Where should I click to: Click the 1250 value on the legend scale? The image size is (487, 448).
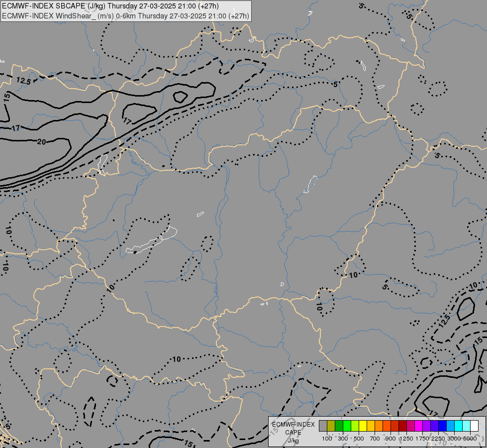click(406, 439)
